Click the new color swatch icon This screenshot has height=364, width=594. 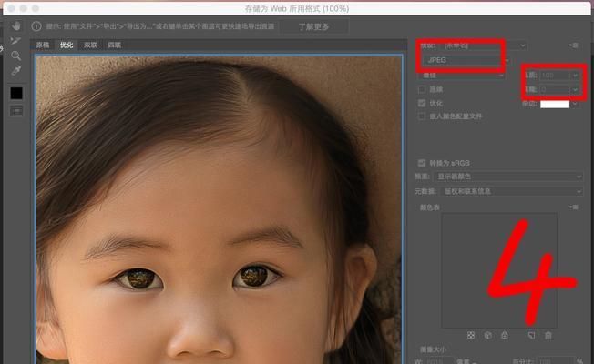[531, 335]
